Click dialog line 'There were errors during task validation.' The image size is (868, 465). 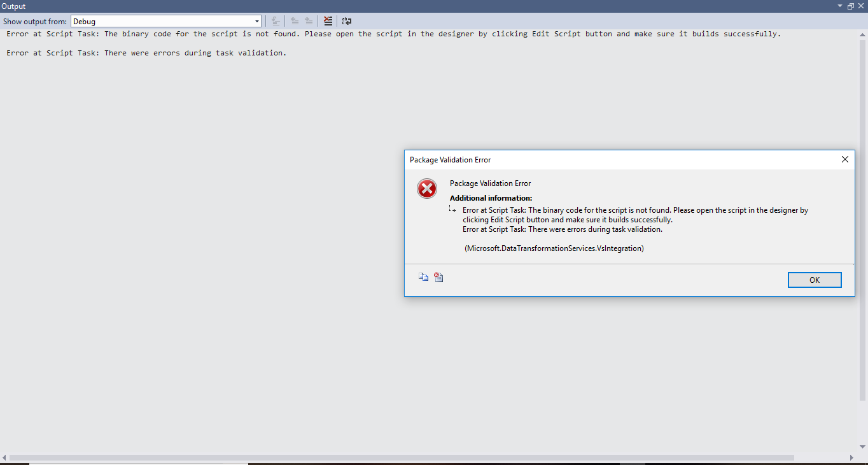(563, 229)
